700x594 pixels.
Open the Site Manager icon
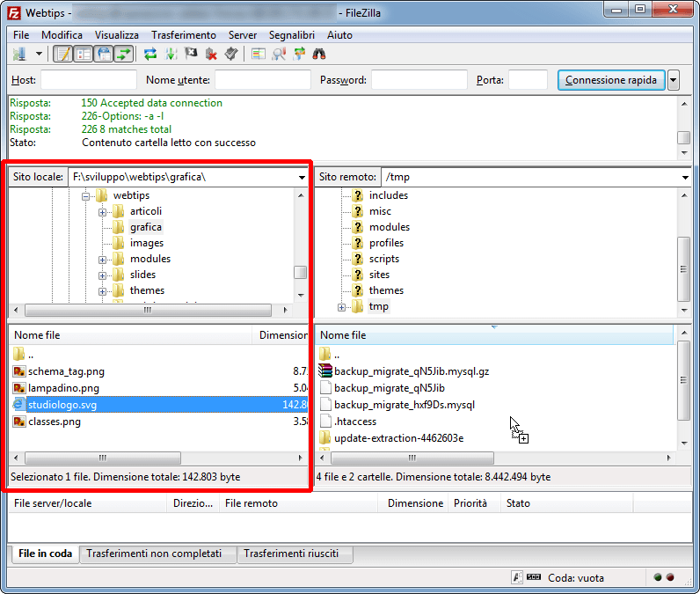19,55
